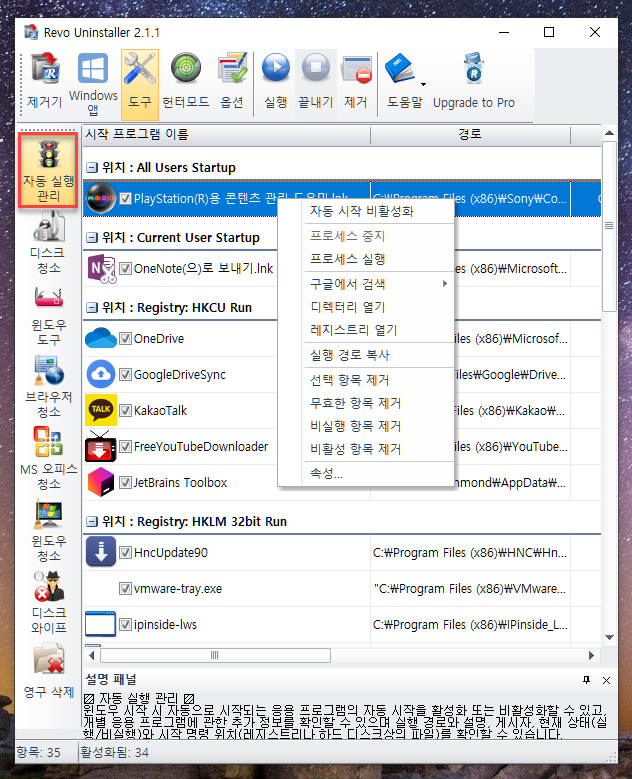
Task: Sort by 시작 프로그램 이름 column header
Action: [x=227, y=134]
